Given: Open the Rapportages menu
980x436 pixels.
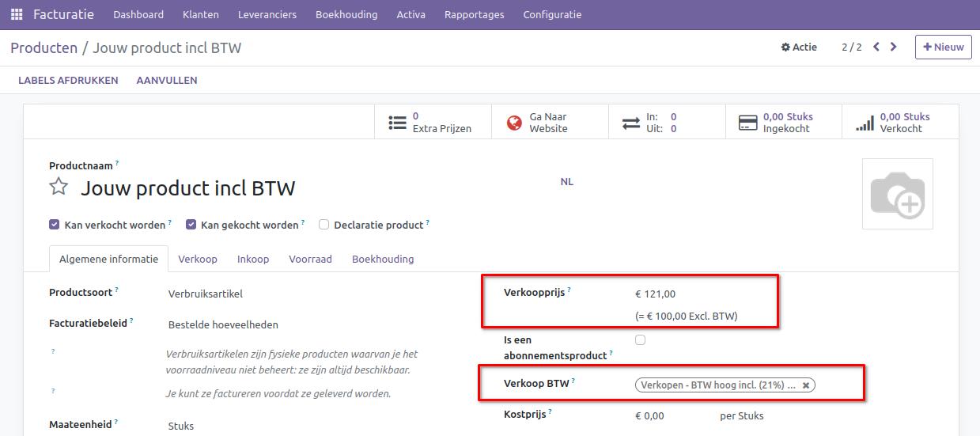Looking at the screenshot, I should coord(474,14).
